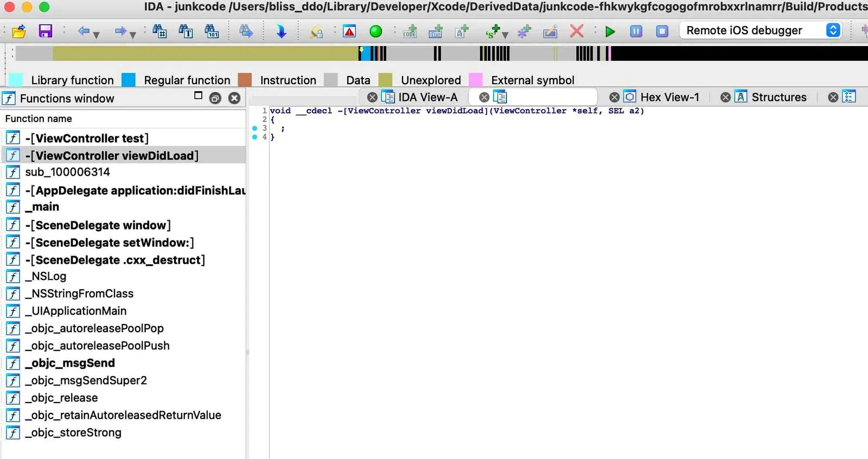Click the Instruction brown color swatch

coord(245,80)
